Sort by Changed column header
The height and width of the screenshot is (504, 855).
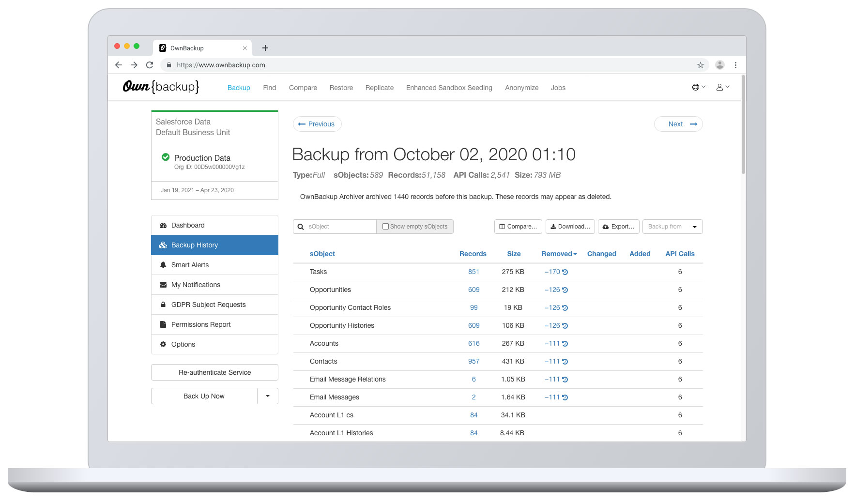pyautogui.click(x=602, y=254)
